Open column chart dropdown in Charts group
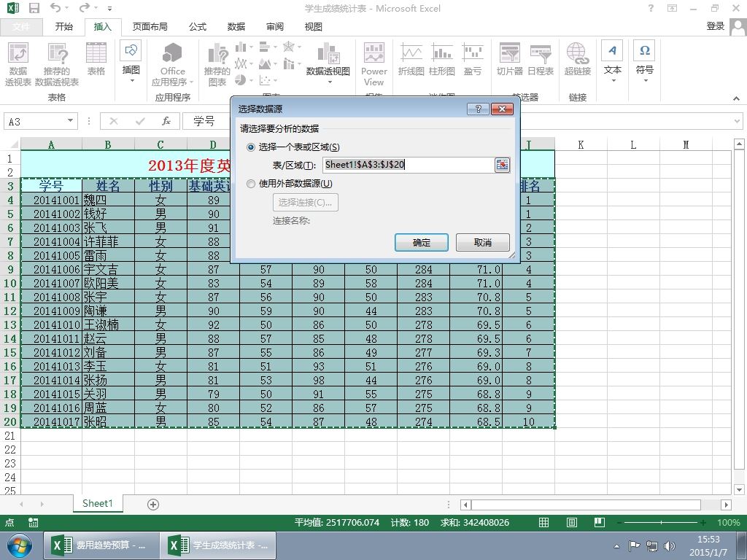 click(x=244, y=47)
